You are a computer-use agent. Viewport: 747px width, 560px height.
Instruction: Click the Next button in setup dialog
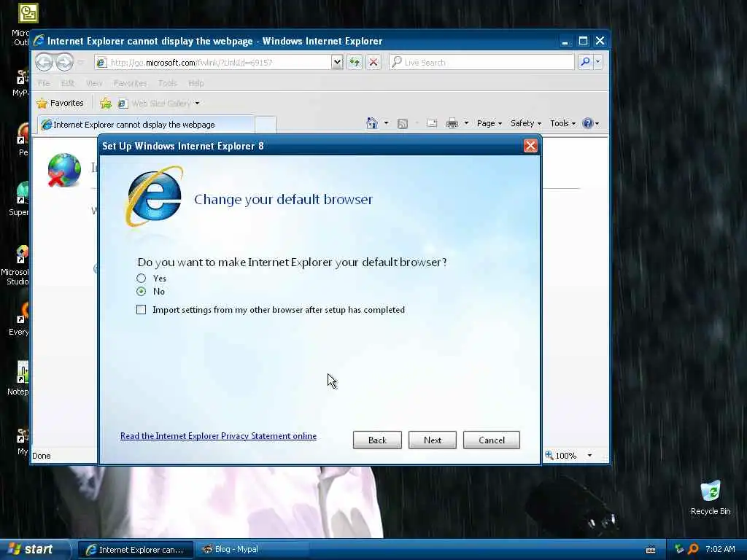pos(432,440)
